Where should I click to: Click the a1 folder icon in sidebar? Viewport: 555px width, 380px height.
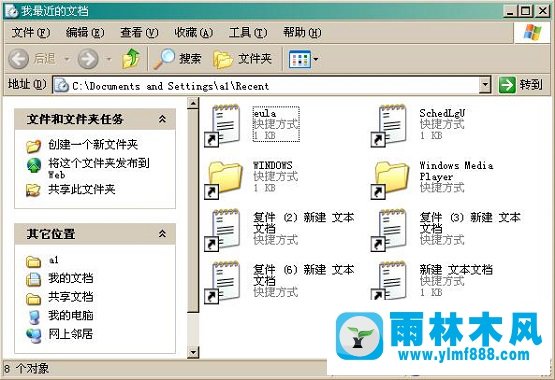tap(34, 262)
